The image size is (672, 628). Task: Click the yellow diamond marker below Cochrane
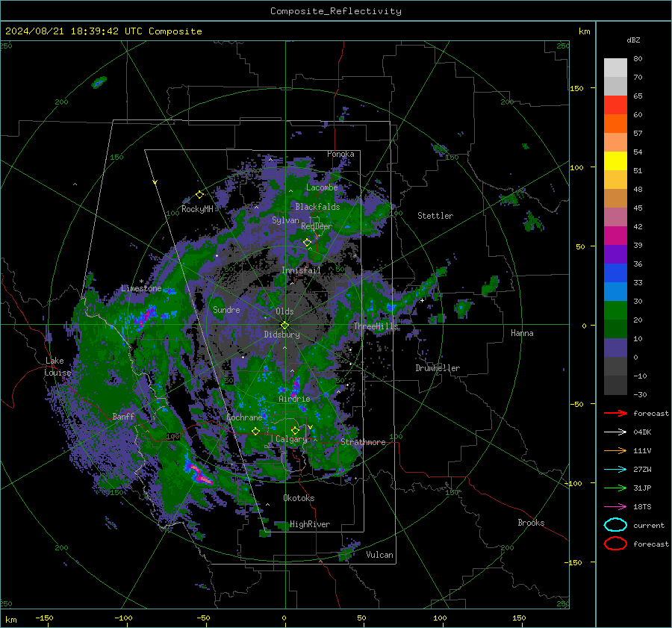[255, 432]
